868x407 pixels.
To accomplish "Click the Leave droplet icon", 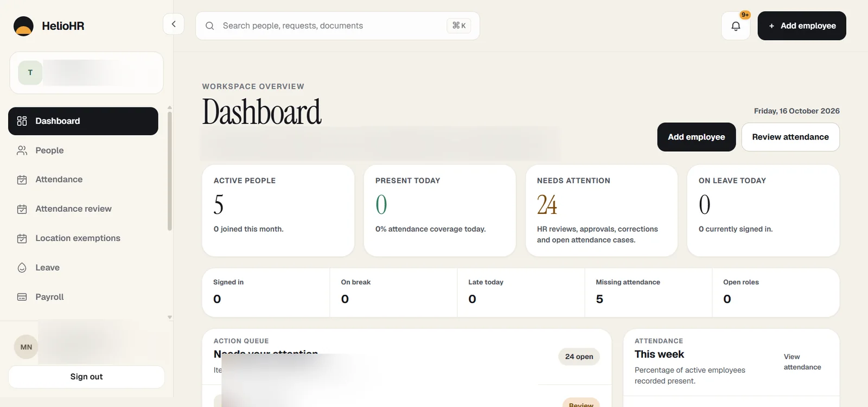I will pyautogui.click(x=22, y=268).
